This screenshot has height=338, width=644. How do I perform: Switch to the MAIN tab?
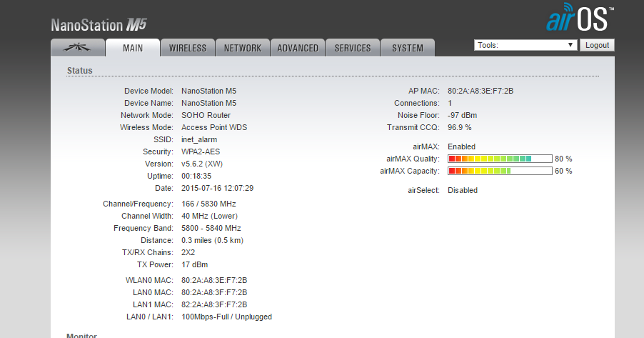(133, 48)
